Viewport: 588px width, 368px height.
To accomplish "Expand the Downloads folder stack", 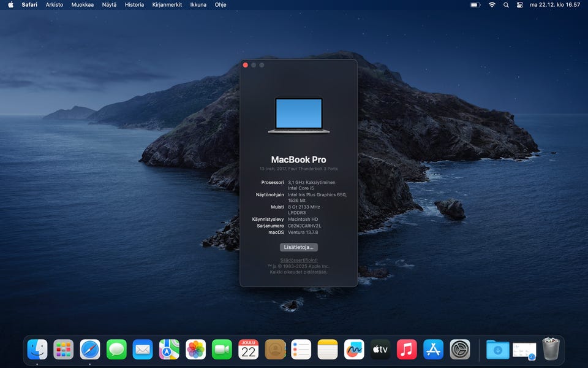I will coord(497,350).
